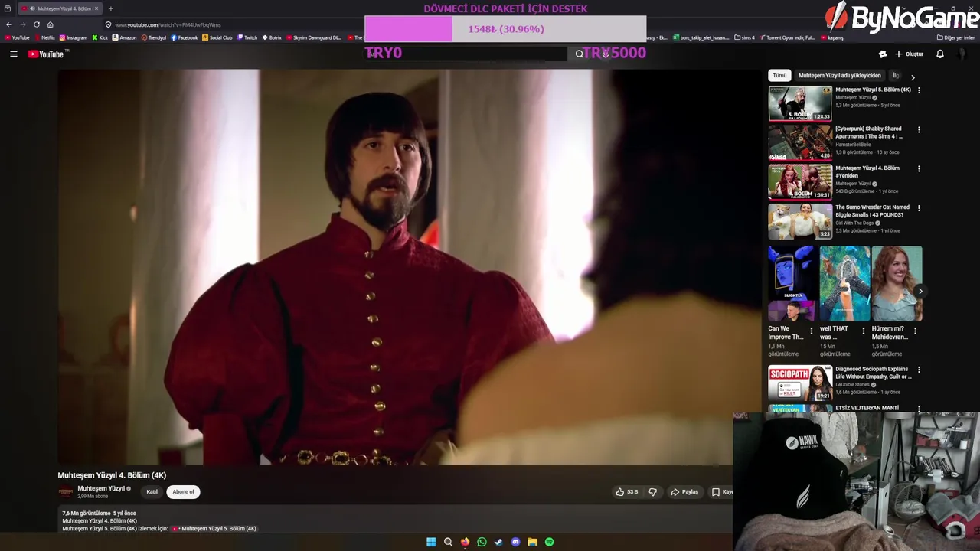Reload the page with refresh icon
This screenshot has height=551, width=980.
(x=36, y=24)
